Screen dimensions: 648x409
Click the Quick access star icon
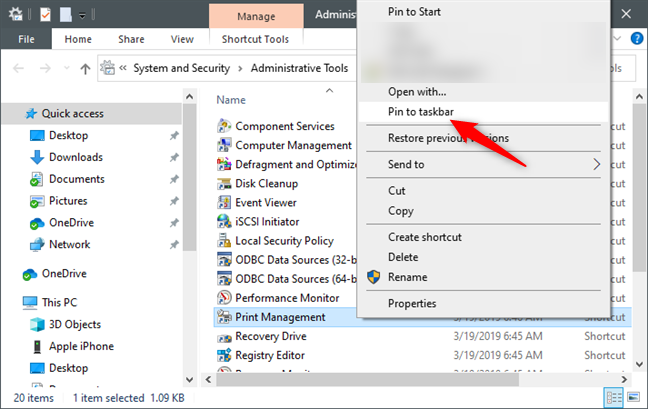(x=31, y=114)
